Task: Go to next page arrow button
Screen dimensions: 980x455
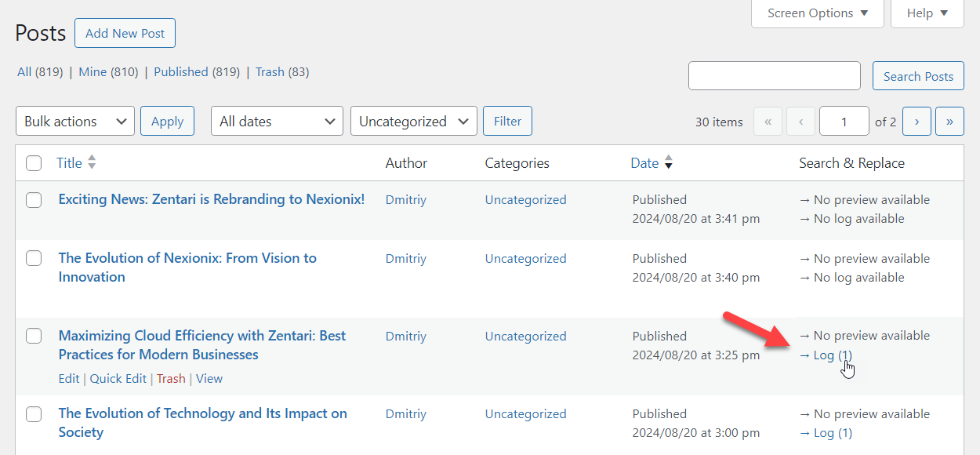Action: [916, 122]
